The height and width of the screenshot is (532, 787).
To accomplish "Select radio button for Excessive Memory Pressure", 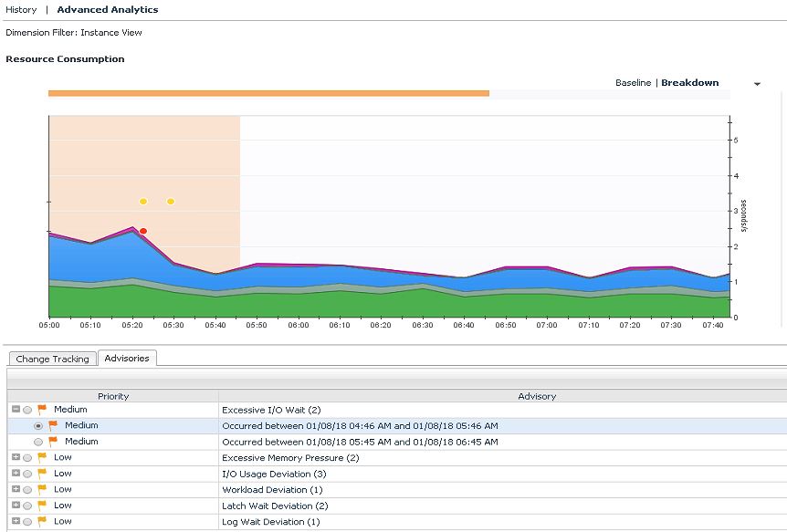I will (27, 458).
